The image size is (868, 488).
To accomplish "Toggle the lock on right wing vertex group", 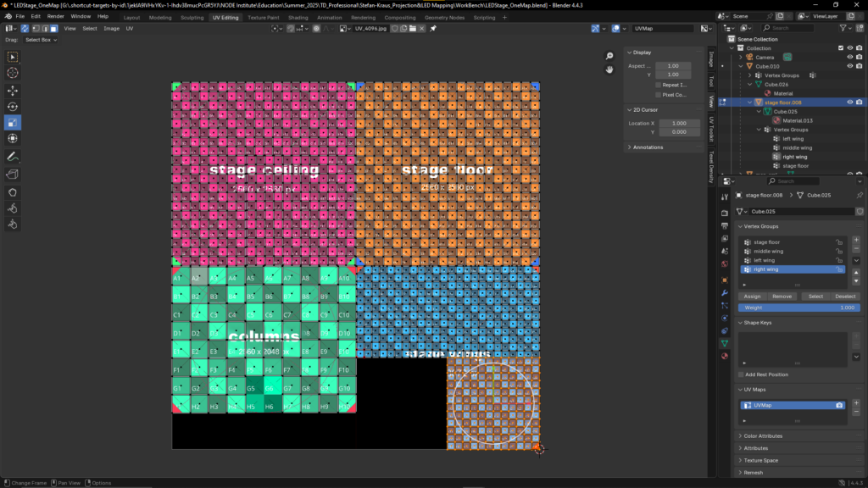I will click(x=839, y=269).
